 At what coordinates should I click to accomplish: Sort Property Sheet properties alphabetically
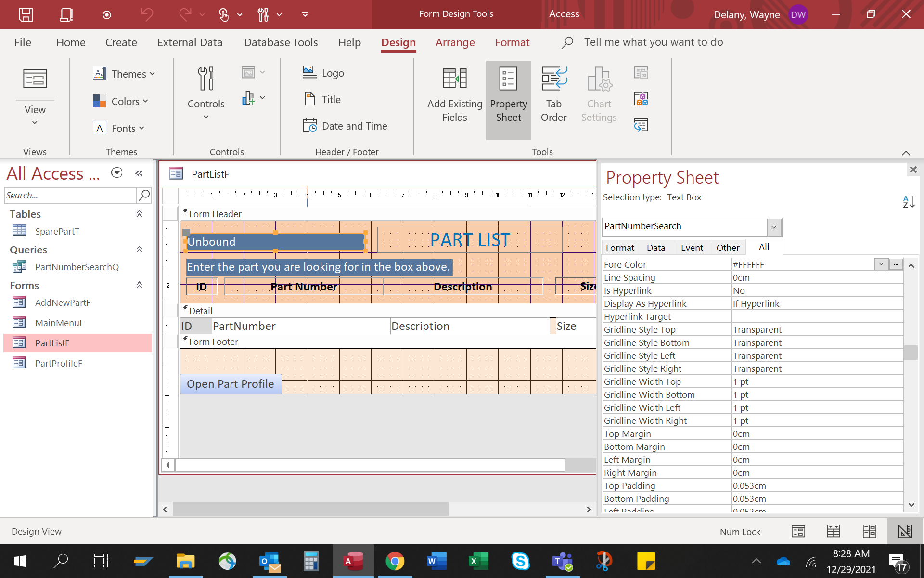(x=909, y=202)
